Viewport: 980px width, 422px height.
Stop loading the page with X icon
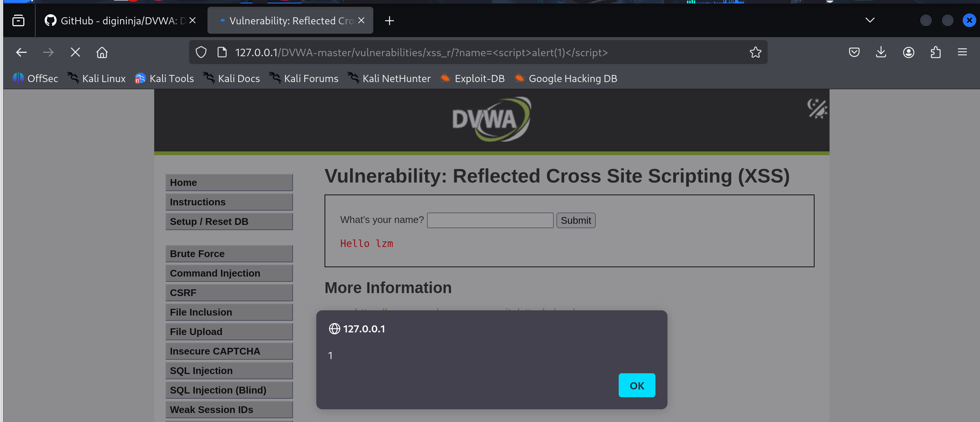point(75,52)
